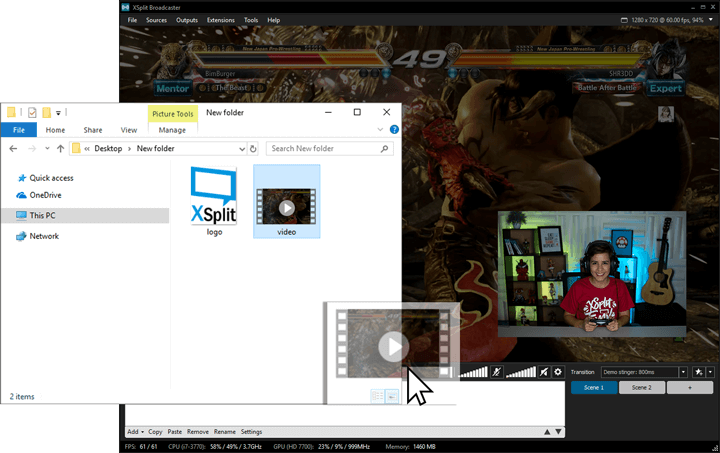The height and width of the screenshot is (453, 720).
Task: Select This PC in navigation pane
Action: tap(85, 215)
